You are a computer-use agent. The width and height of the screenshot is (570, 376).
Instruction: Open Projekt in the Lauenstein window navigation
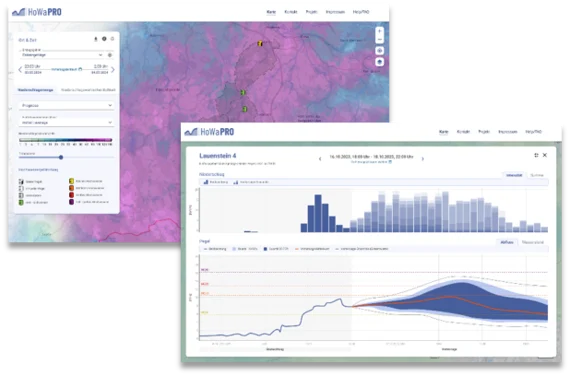tap(483, 132)
